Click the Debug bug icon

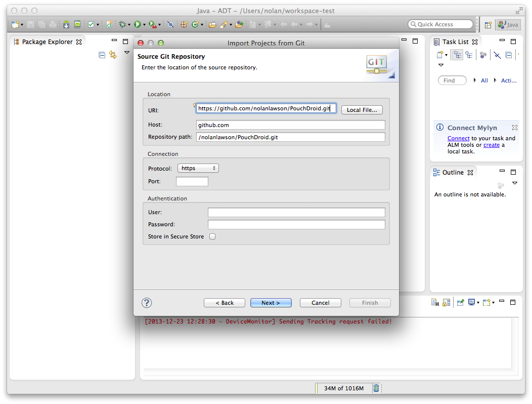click(122, 24)
